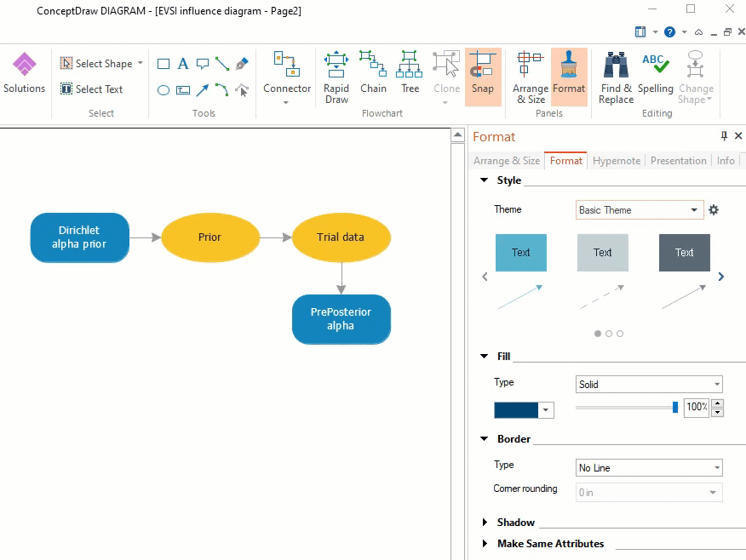Toggle the Format panel ribbon button
The width and height of the screenshot is (746, 560).
tap(569, 76)
